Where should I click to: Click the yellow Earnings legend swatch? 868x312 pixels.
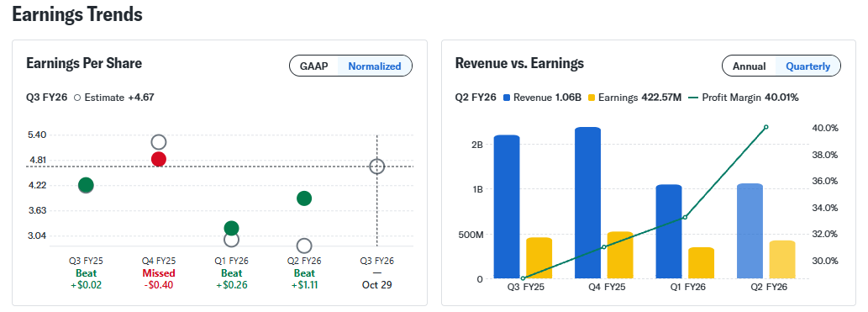[592, 98]
